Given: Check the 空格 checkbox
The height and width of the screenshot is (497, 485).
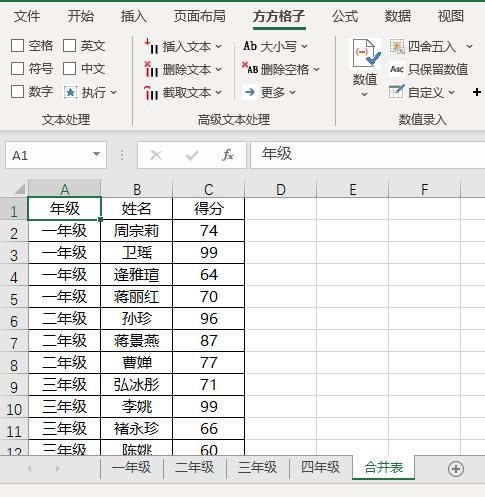Looking at the screenshot, I should pos(17,46).
